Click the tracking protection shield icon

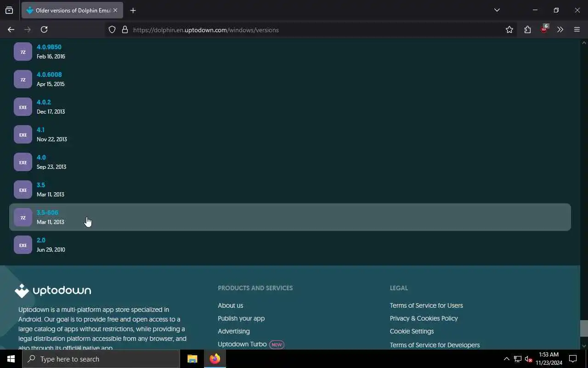tap(112, 30)
